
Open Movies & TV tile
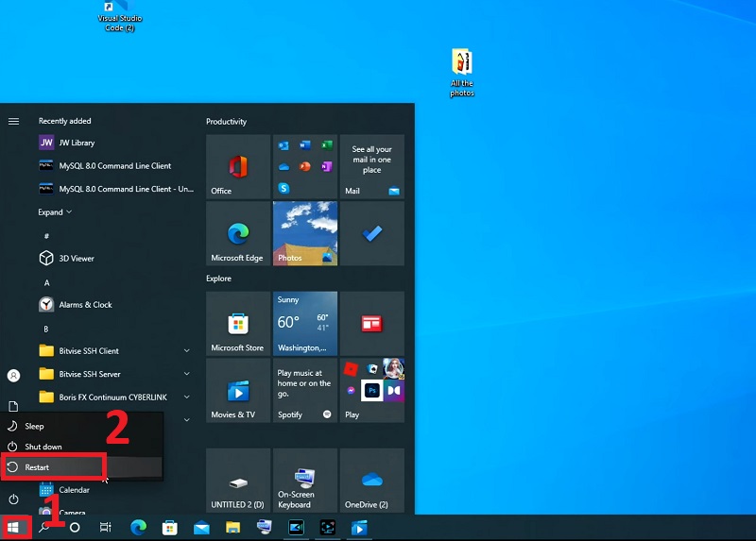tap(238, 390)
